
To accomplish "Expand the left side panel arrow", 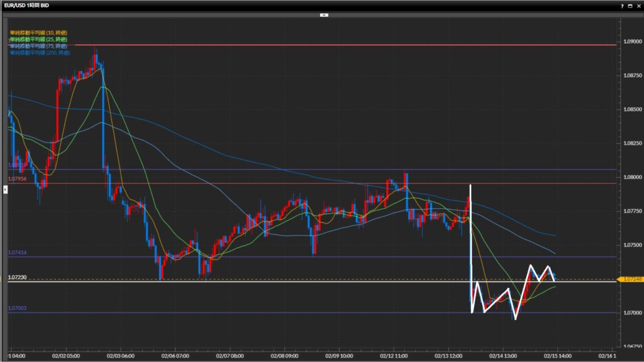I will coord(6,189).
